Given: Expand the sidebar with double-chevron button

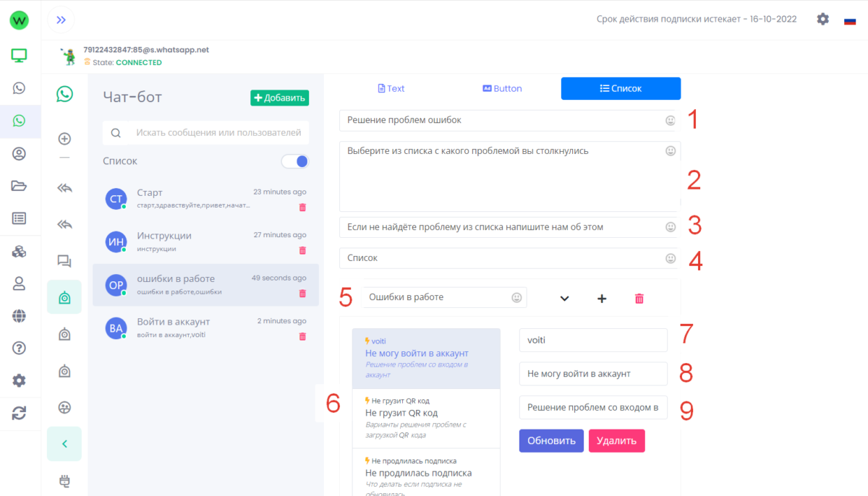Looking at the screenshot, I should click(x=61, y=20).
